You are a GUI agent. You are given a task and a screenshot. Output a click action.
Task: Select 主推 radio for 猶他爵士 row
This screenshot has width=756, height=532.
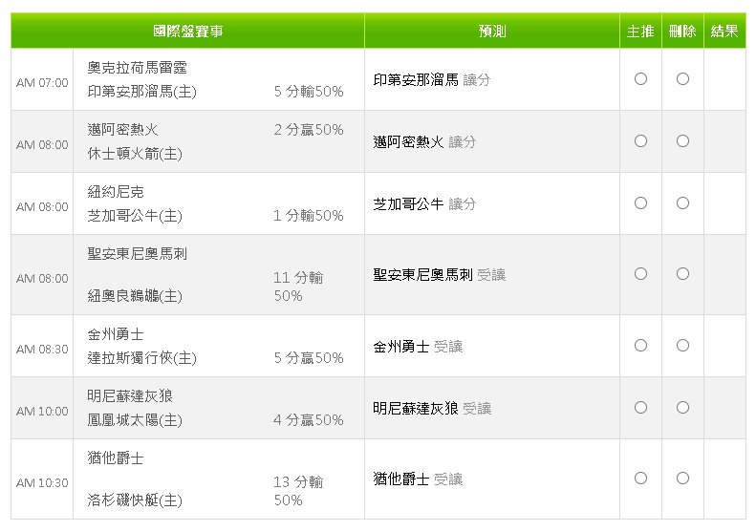pos(640,479)
